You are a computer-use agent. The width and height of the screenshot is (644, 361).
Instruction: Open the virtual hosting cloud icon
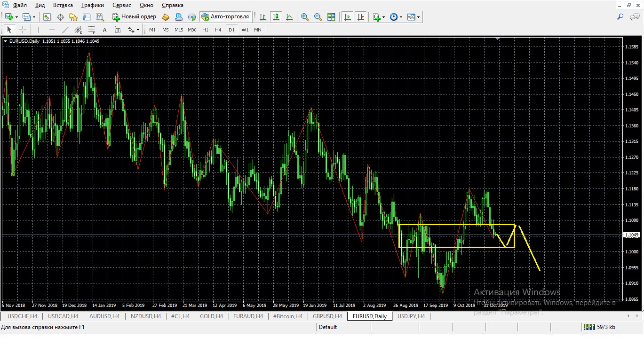click(x=179, y=17)
